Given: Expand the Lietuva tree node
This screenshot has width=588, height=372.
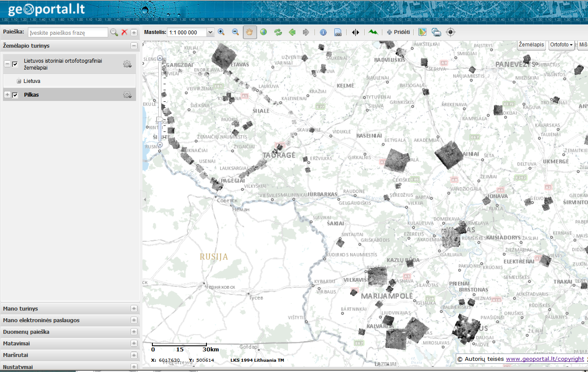Looking at the screenshot, I should (19, 81).
